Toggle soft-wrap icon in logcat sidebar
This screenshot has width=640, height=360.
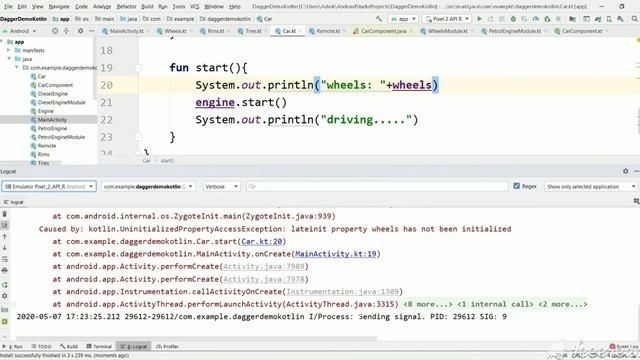pos(4,259)
